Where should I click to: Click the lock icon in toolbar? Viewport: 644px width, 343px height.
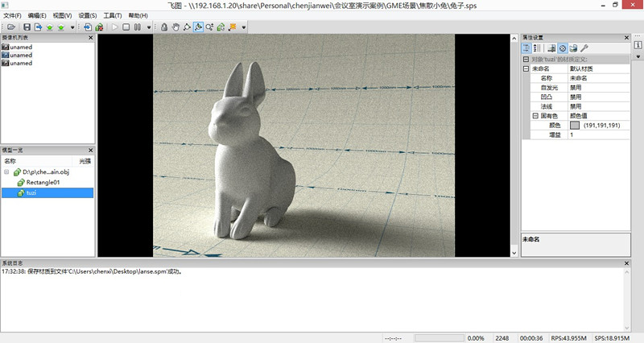164,27
